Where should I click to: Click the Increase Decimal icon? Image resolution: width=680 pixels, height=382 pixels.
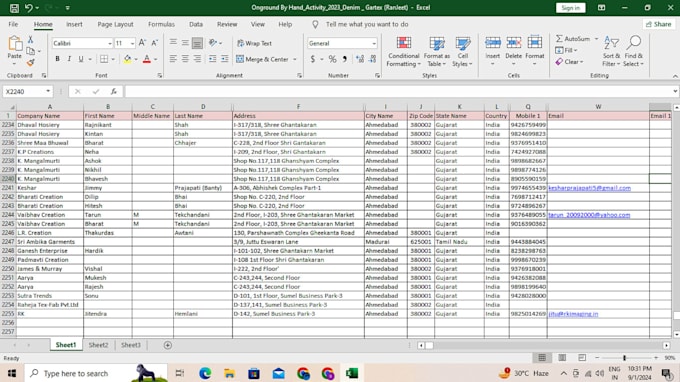click(360, 59)
